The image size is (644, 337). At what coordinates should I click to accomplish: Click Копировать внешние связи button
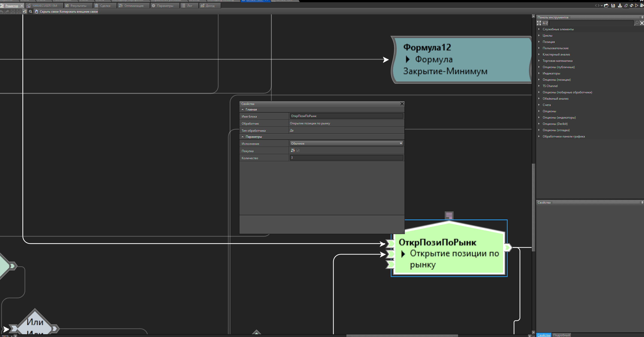79,11
